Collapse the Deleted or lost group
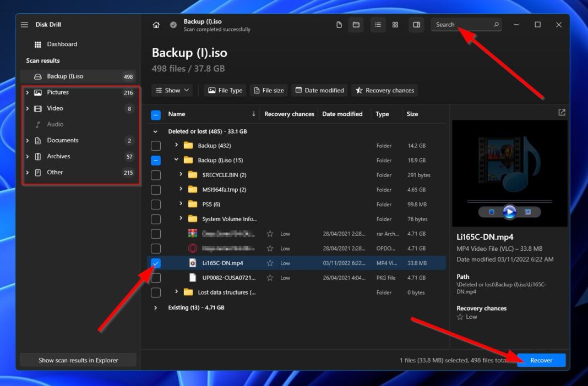The height and width of the screenshot is (386, 588). 155,131
